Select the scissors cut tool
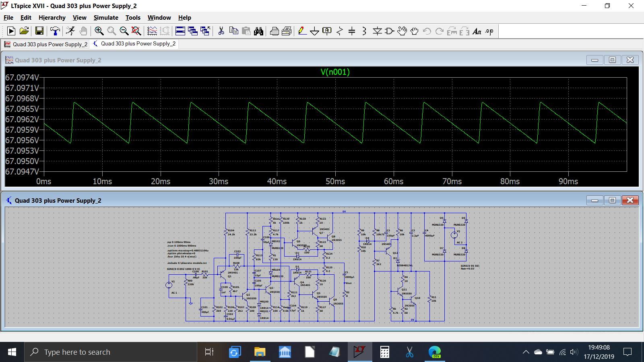This screenshot has width=644, height=362. coord(221,31)
